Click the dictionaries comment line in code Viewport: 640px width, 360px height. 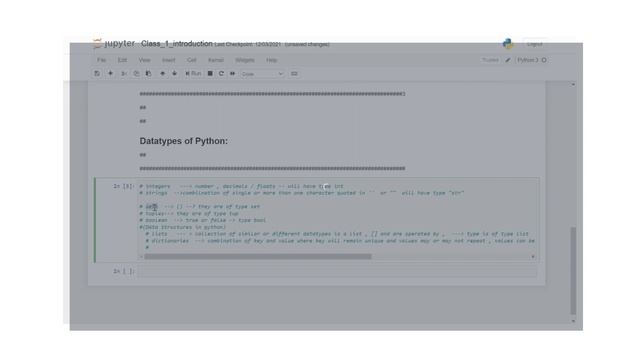(x=340, y=241)
